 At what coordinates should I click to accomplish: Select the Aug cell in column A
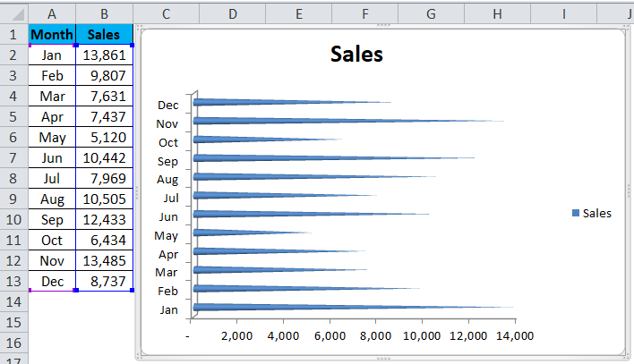(x=52, y=199)
